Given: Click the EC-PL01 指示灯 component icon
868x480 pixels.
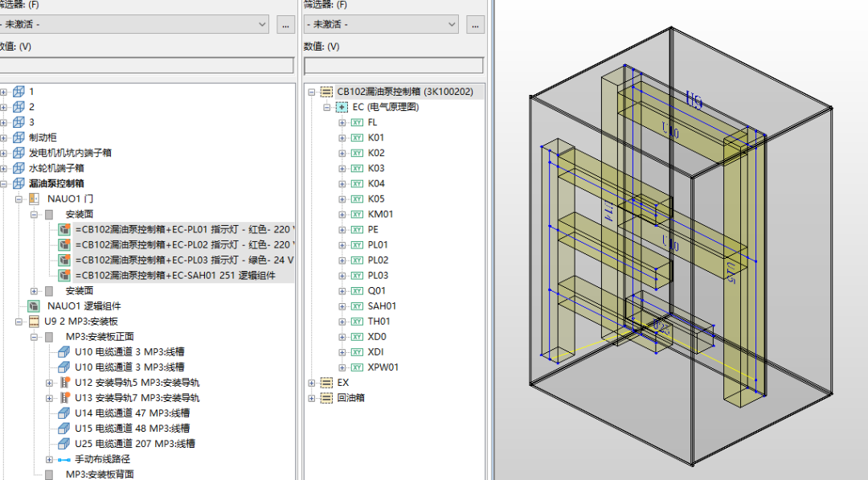Looking at the screenshot, I should click(64, 229).
